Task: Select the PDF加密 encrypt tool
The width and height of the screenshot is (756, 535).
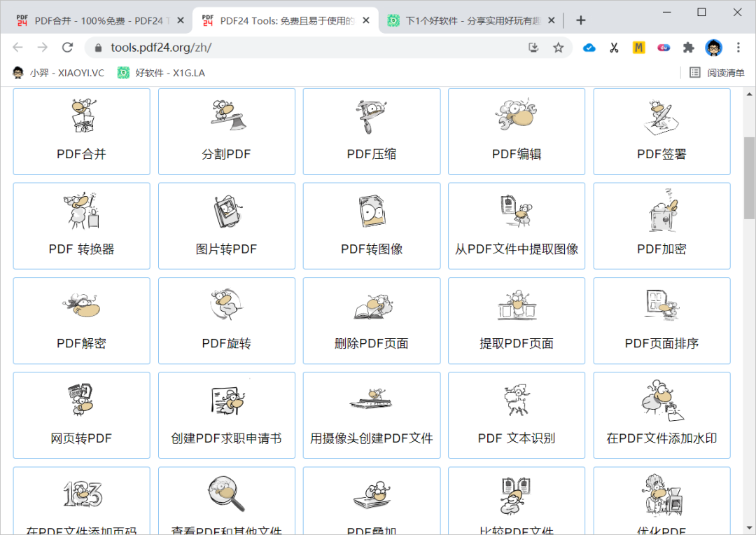Action: click(x=661, y=225)
